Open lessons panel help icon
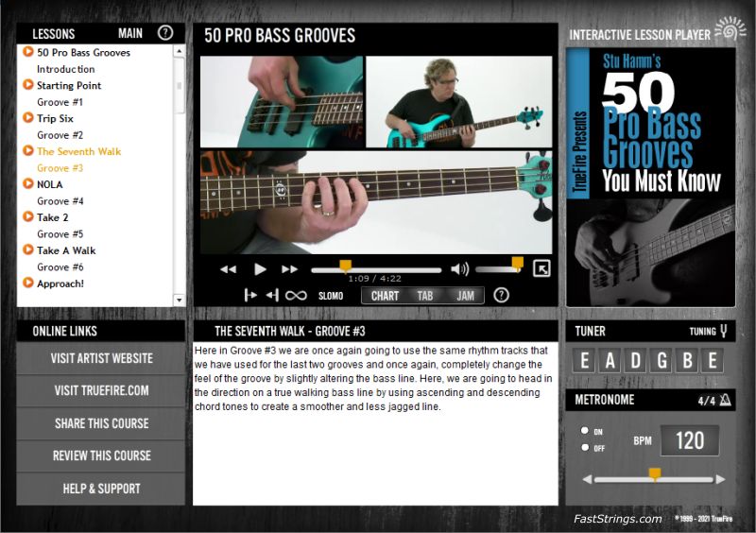 (x=165, y=33)
